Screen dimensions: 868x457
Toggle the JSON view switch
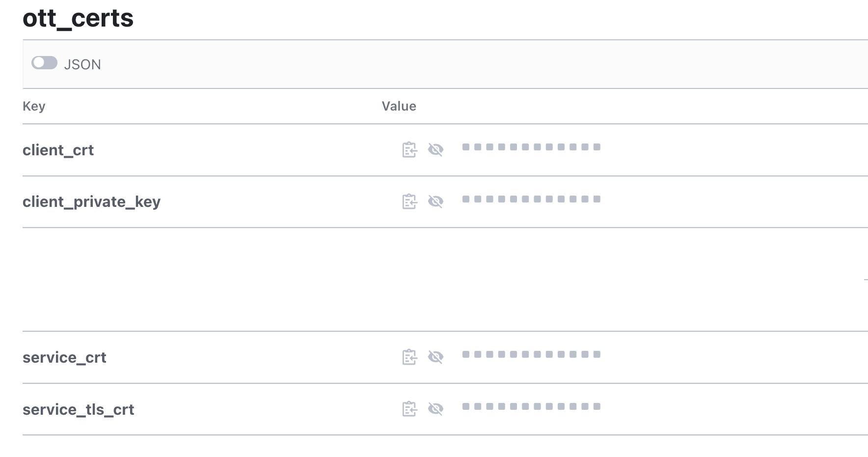(44, 63)
